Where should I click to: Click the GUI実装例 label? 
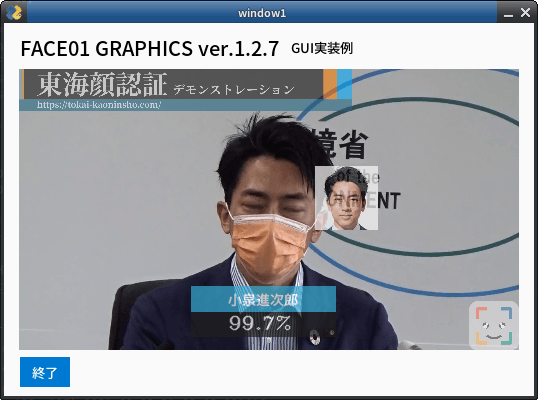coord(322,48)
